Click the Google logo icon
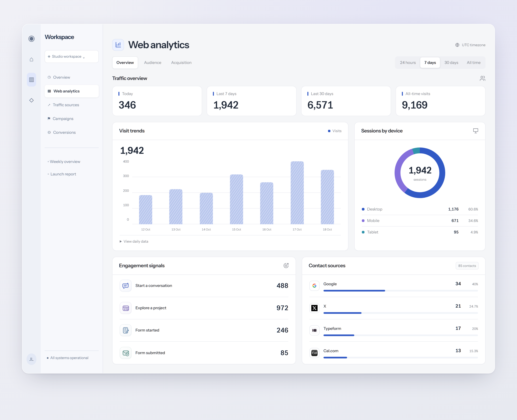Screen dimensions: 517x420 [315, 286]
